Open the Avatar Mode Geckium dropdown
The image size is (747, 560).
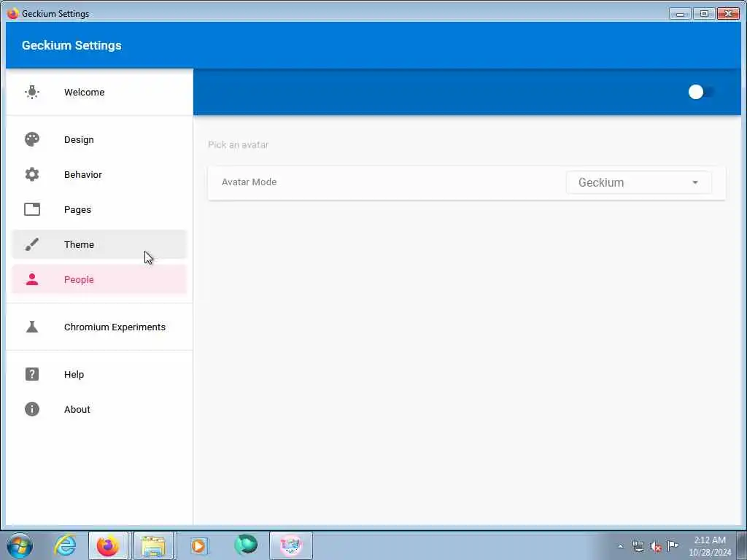coord(638,182)
